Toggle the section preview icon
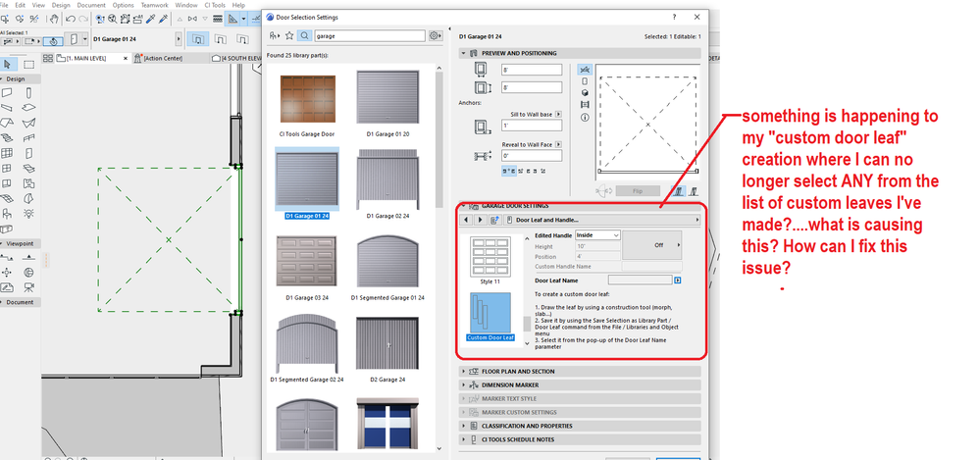980x460 pixels. (585, 105)
